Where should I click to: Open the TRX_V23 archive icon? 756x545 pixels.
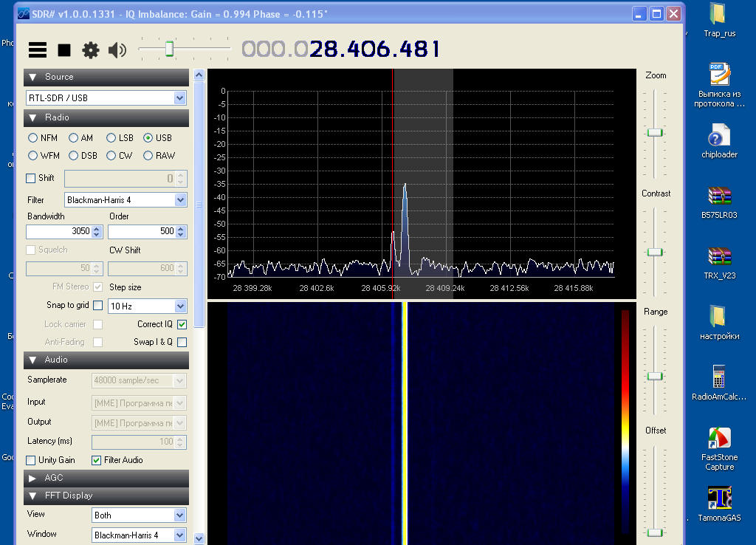[x=719, y=257]
